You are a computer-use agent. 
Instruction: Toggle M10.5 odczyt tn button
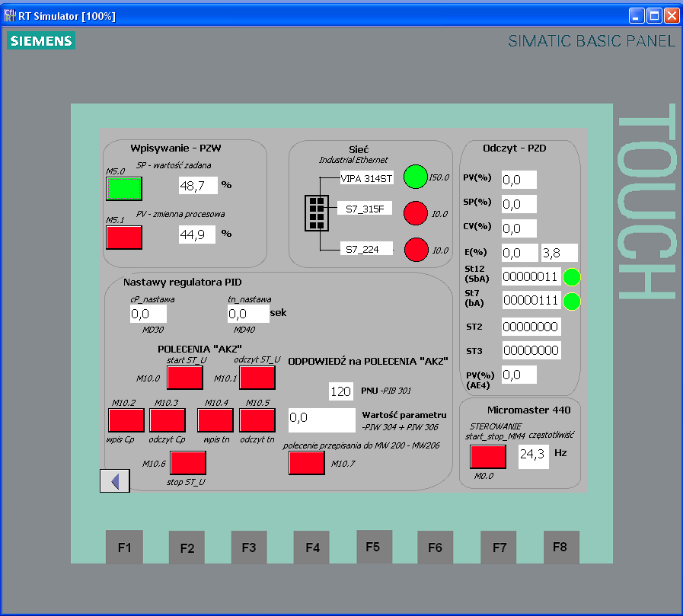(257, 420)
